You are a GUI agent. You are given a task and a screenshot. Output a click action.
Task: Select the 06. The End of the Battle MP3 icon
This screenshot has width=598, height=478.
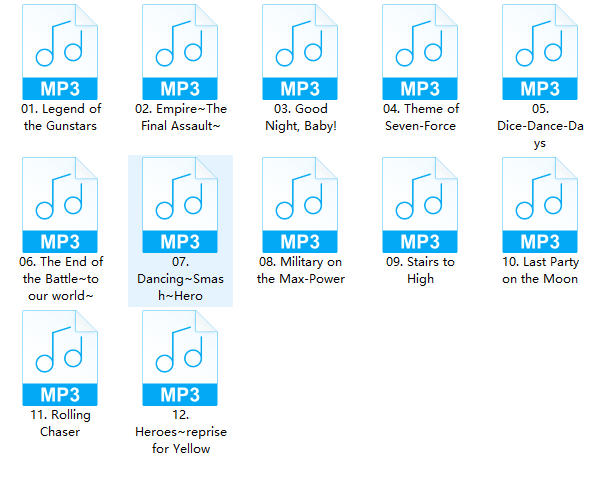pos(60,205)
